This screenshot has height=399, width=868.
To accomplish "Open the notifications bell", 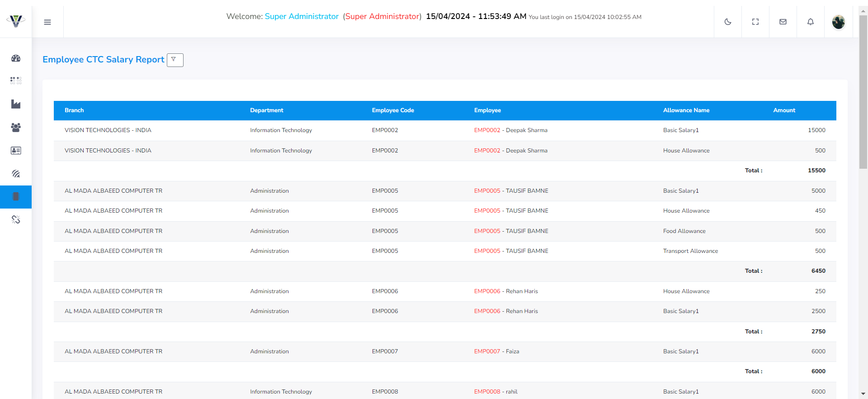I will click(811, 22).
